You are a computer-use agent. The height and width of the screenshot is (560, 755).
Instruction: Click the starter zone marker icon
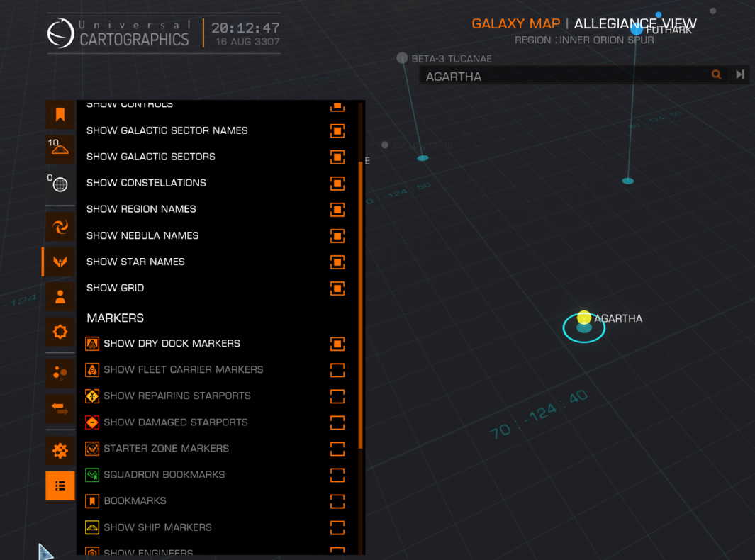(x=92, y=448)
